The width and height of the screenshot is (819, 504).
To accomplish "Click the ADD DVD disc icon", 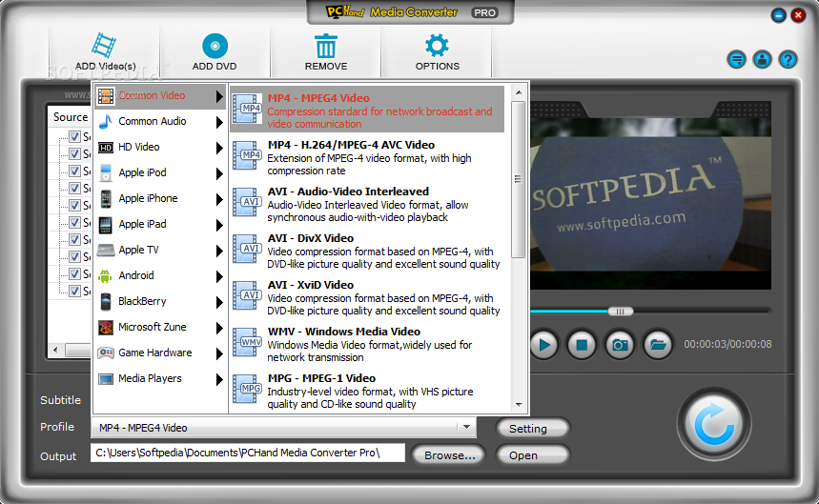I will [x=215, y=46].
